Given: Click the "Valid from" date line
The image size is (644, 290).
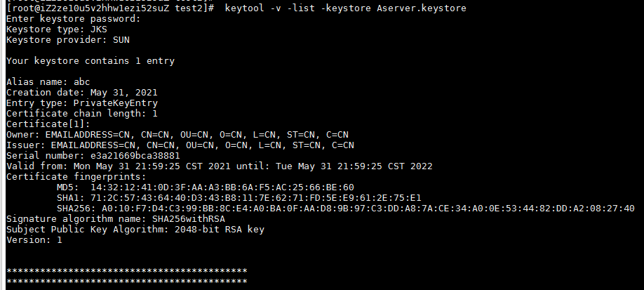Looking at the screenshot, I should point(220,166).
